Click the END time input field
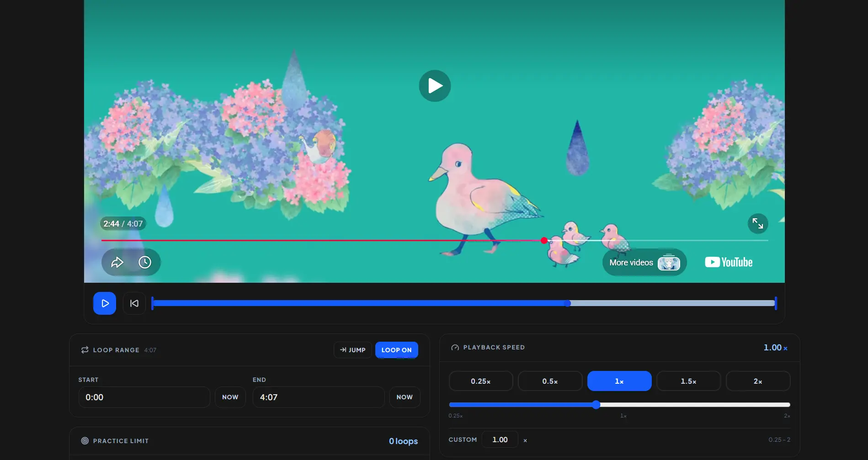The width and height of the screenshot is (868, 460). pos(319,397)
